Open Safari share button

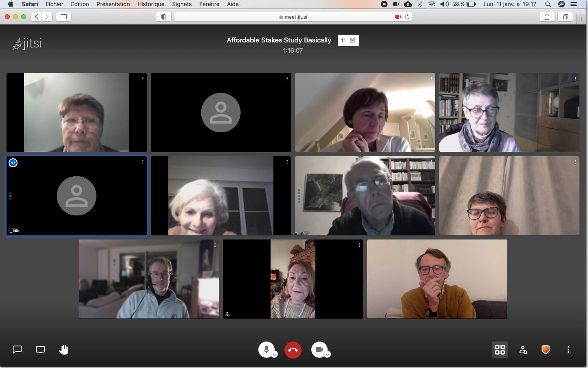pyautogui.click(x=547, y=17)
